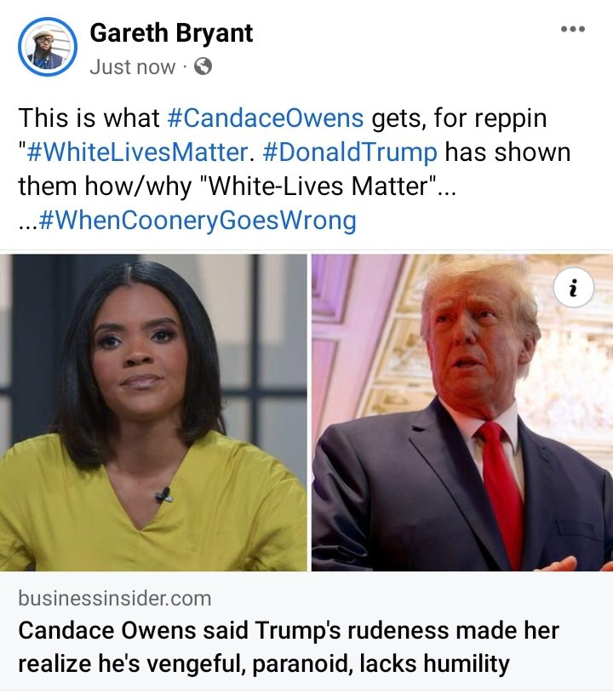
Task: Click the link info "i" icon
Action: [574, 288]
